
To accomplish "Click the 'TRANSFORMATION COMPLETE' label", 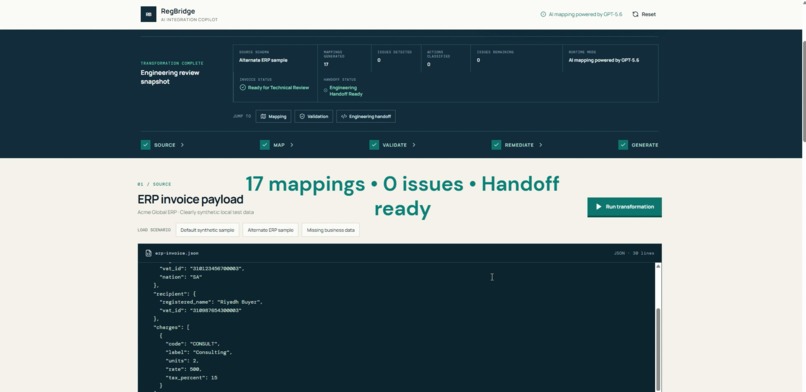I will 172,63.
